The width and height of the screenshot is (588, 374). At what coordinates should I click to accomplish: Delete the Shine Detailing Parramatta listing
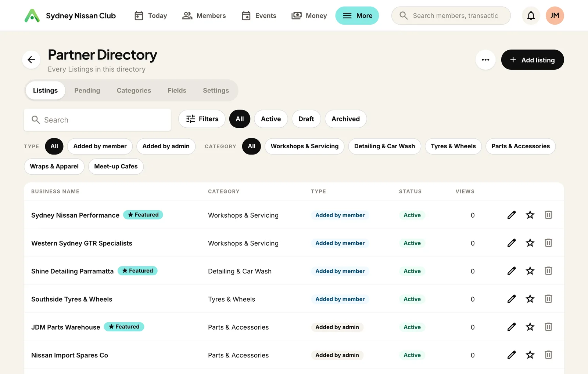tap(548, 271)
